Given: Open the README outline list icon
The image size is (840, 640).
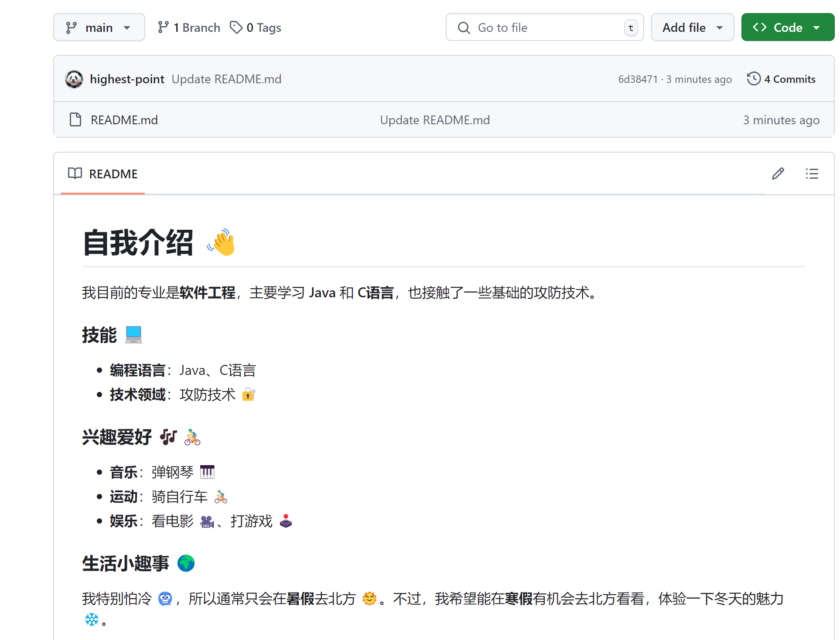Looking at the screenshot, I should click(812, 174).
